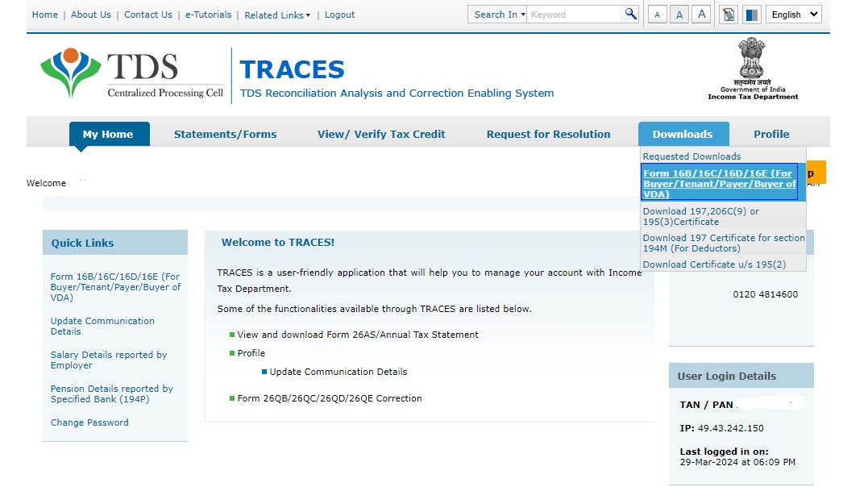Click the screen reader document icon
Viewport: 868px width, 487px height.
tap(728, 15)
